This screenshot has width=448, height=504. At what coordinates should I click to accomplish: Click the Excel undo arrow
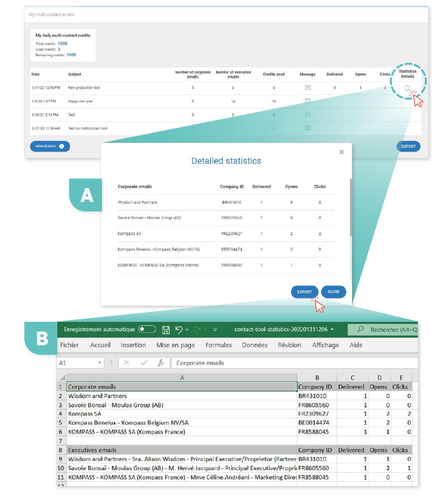point(178,329)
